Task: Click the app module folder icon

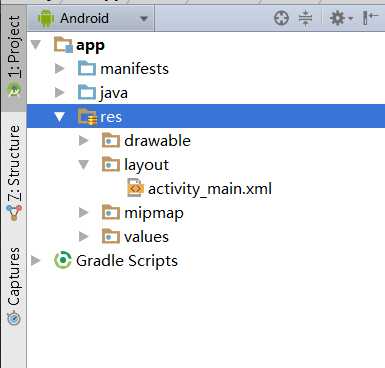Action: click(x=63, y=45)
